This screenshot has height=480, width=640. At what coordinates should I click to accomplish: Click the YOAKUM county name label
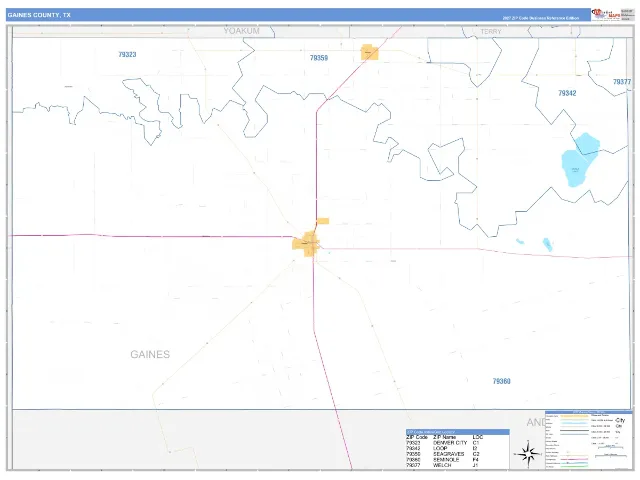[241, 31]
